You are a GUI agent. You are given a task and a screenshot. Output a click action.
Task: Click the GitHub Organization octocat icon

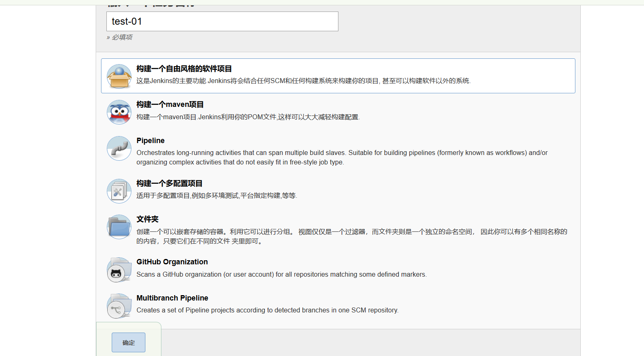coord(119,270)
